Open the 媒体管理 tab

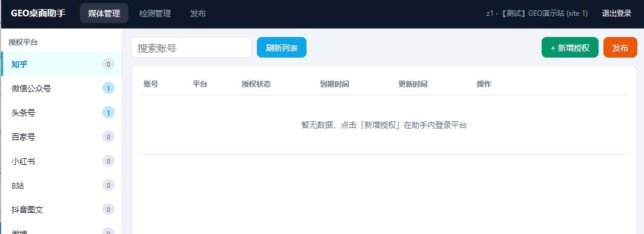[x=104, y=13]
